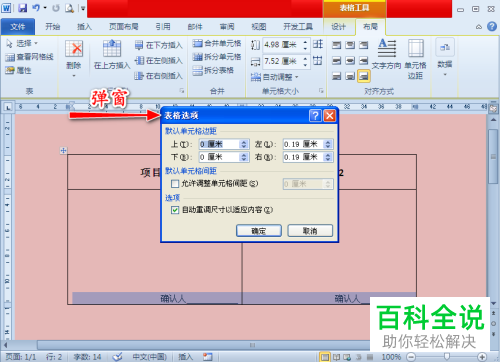
Task: Click Split Cells (拆分单元格)
Action: 217,57
